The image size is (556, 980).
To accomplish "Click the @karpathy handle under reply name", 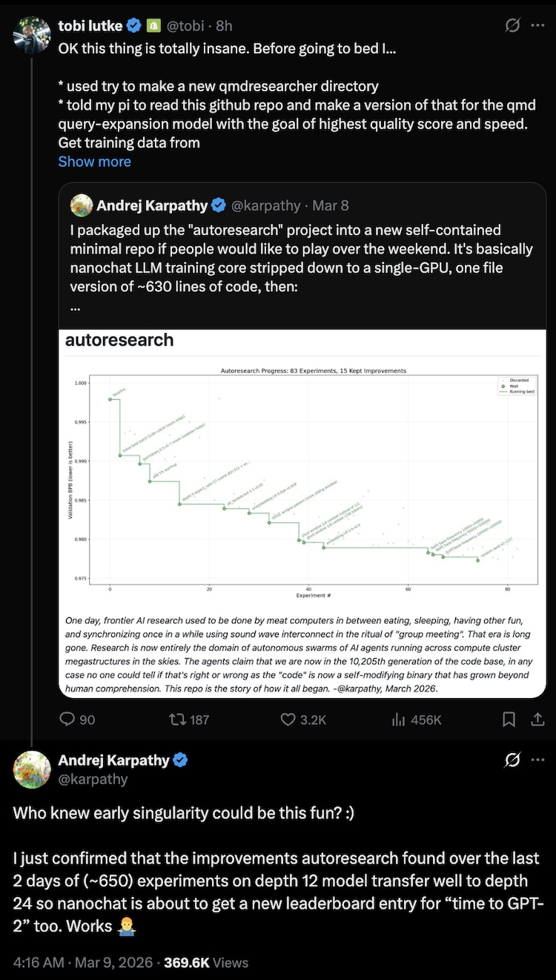I will 93,779.
